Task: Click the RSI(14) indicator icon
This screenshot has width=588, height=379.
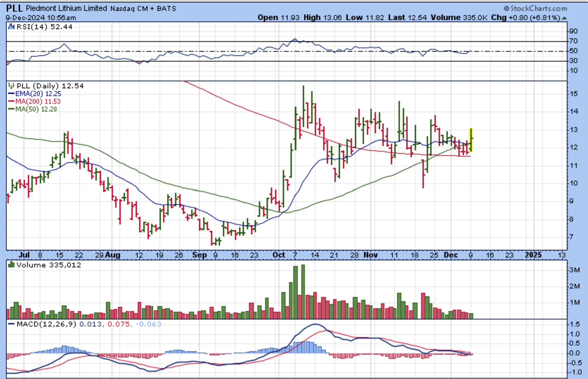Action: tap(11, 27)
